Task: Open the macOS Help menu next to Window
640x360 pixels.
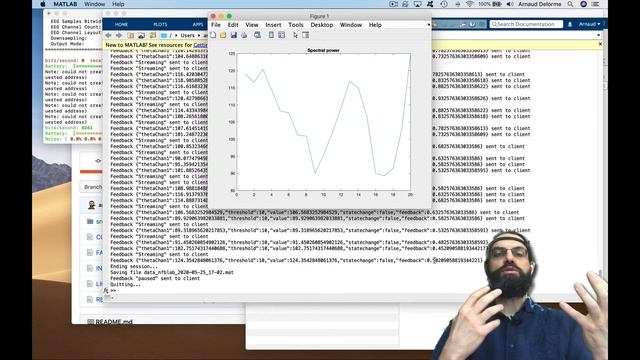Action: pos(118,4)
